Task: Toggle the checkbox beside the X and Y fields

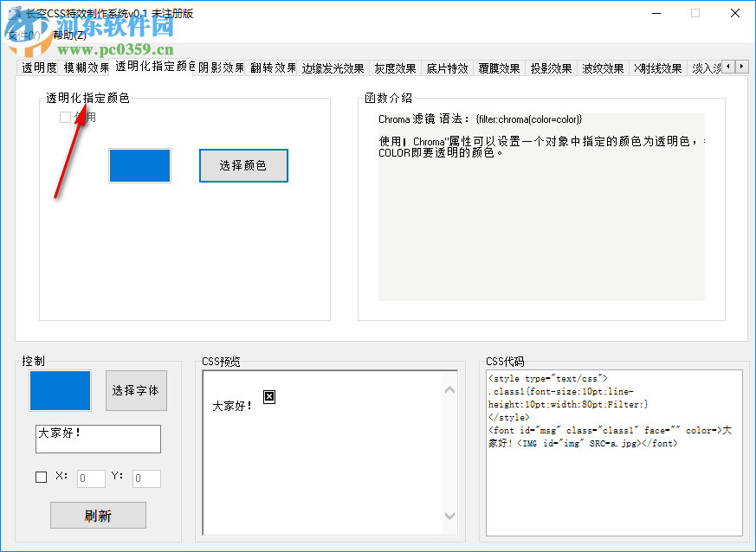Action: coord(40,477)
